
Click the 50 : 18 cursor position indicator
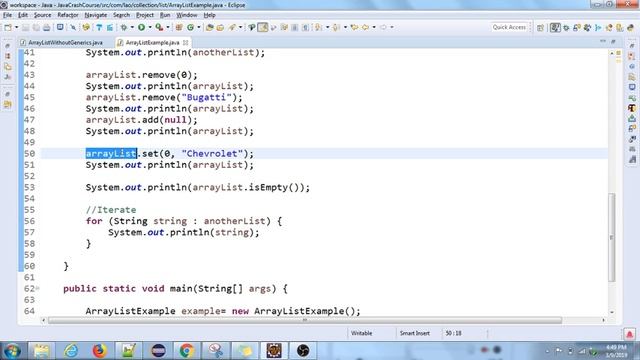[x=453, y=333]
